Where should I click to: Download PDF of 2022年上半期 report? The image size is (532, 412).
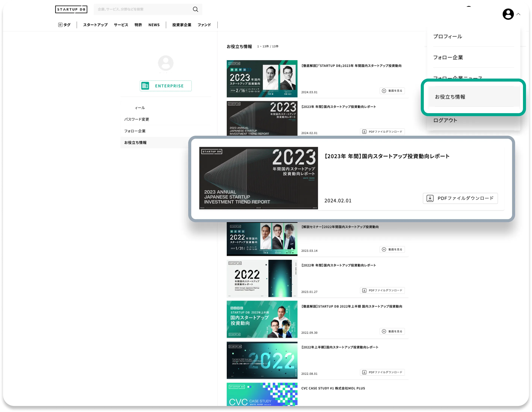[382, 372]
